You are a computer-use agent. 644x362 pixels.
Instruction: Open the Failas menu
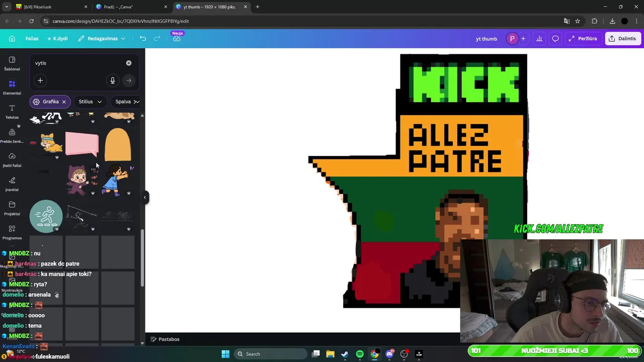click(x=32, y=39)
